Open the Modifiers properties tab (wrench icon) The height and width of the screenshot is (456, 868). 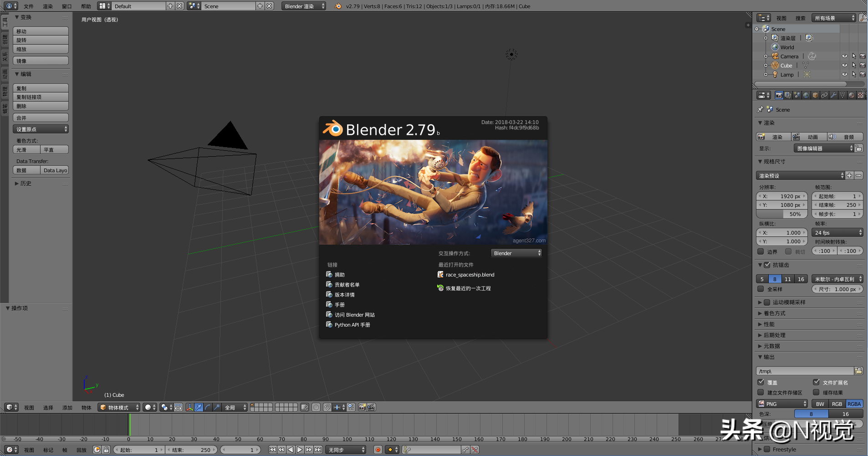[833, 95]
